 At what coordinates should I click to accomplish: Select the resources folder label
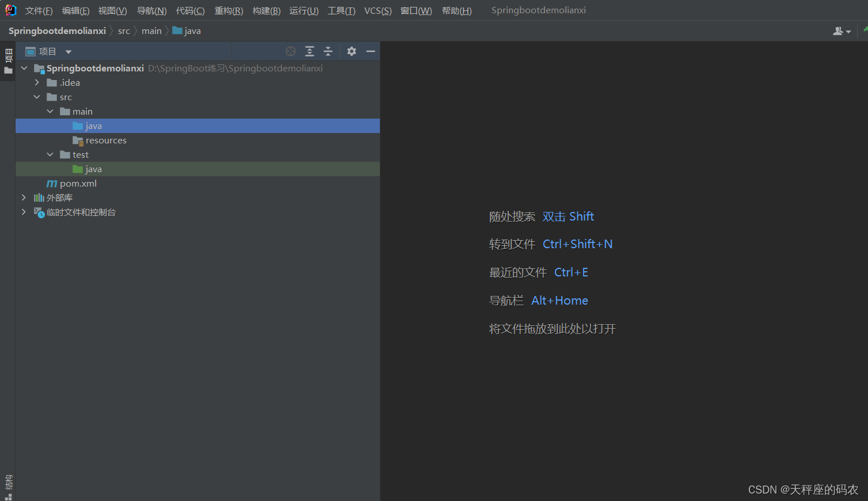click(106, 141)
